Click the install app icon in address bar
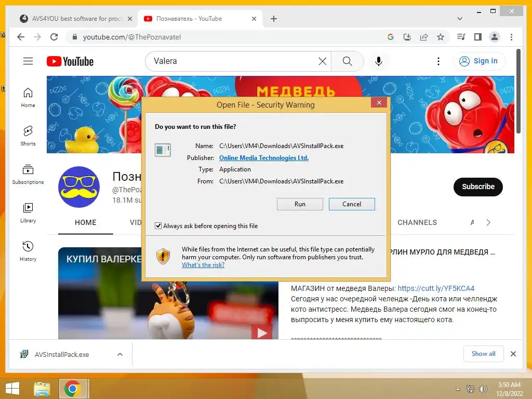The width and height of the screenshot is (532, 399). tap(407, 37)
